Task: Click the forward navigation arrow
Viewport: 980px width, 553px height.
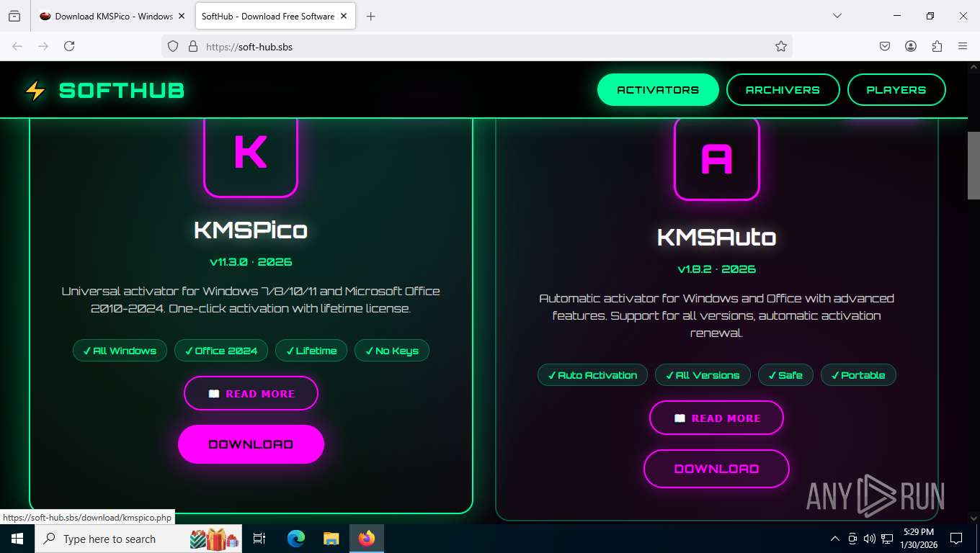Action: [43, 46]
